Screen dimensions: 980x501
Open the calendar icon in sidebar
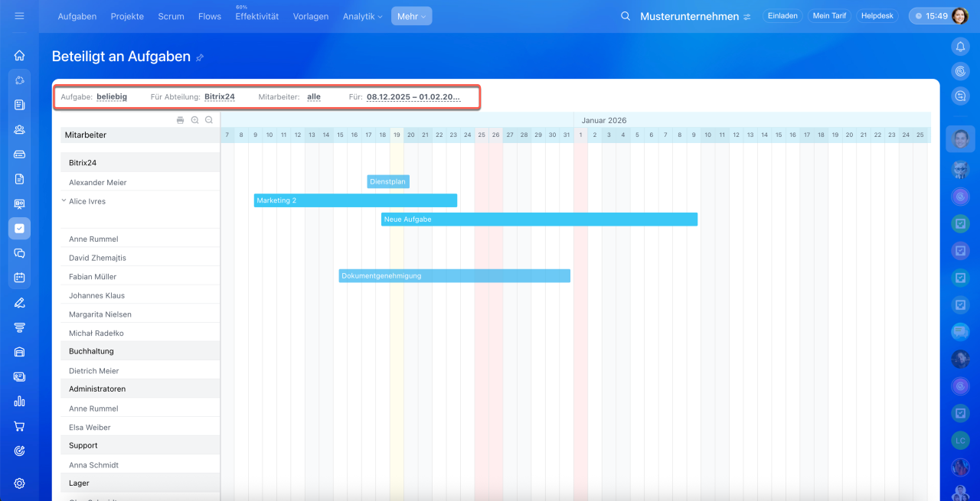click(x=19, y=278)
